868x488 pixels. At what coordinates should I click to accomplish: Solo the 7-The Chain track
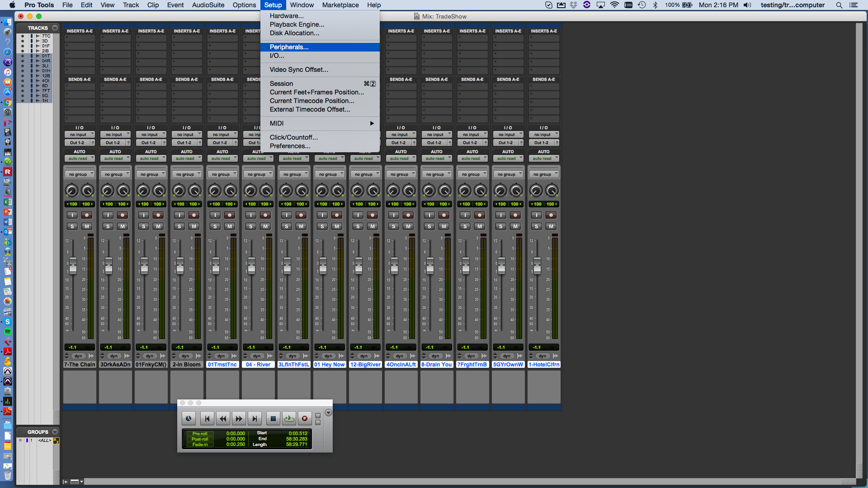point(72,226)
